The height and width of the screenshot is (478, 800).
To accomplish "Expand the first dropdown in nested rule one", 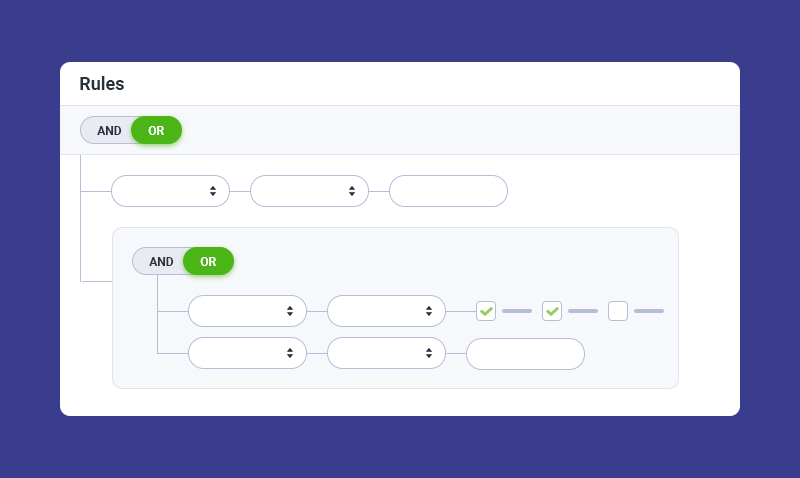I will [x=247, y=311].
